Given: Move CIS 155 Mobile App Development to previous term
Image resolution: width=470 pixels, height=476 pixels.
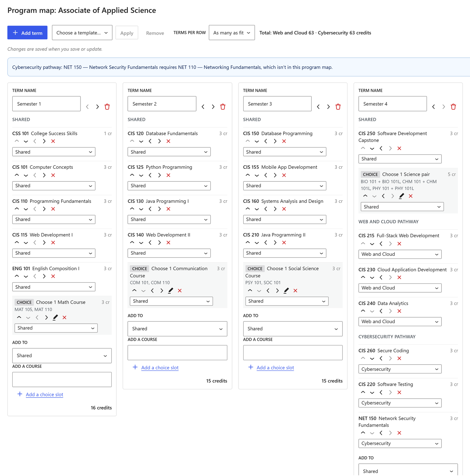Looking at the screenshot, I should click(x=266, y=175).
